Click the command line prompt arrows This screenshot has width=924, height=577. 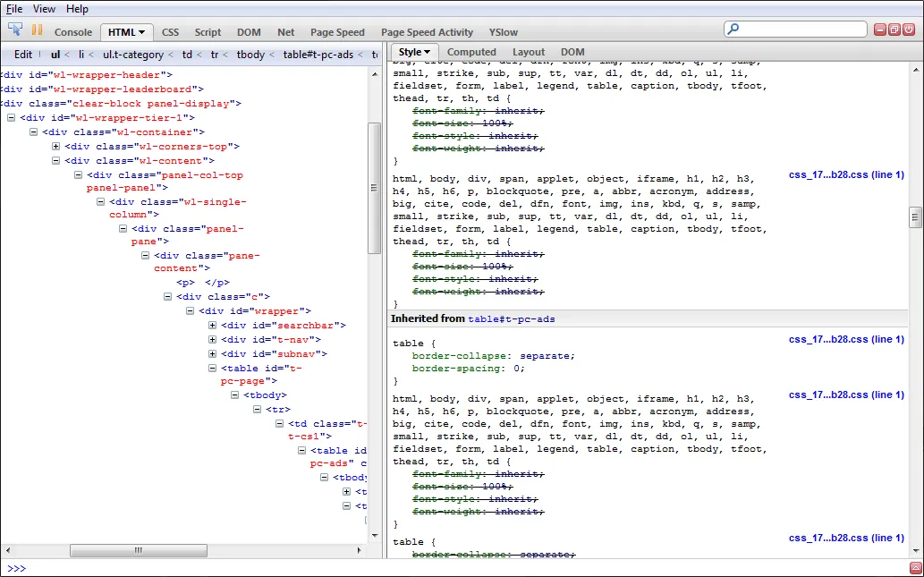(x=16, y=568)
